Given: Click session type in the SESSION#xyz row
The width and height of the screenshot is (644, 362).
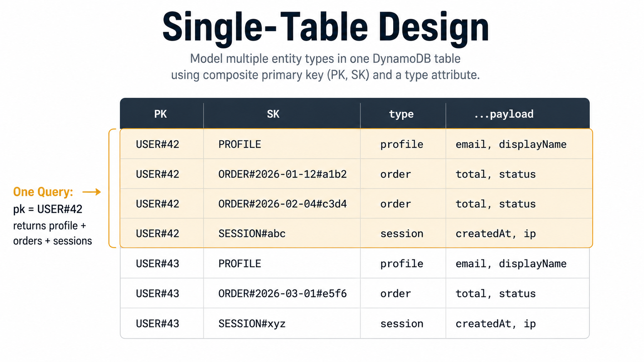Looking at the screenshot, I should (x=402, y=324).
